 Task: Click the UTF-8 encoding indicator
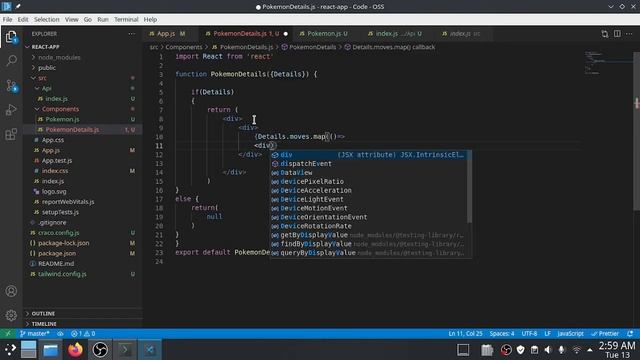[529, 333]
